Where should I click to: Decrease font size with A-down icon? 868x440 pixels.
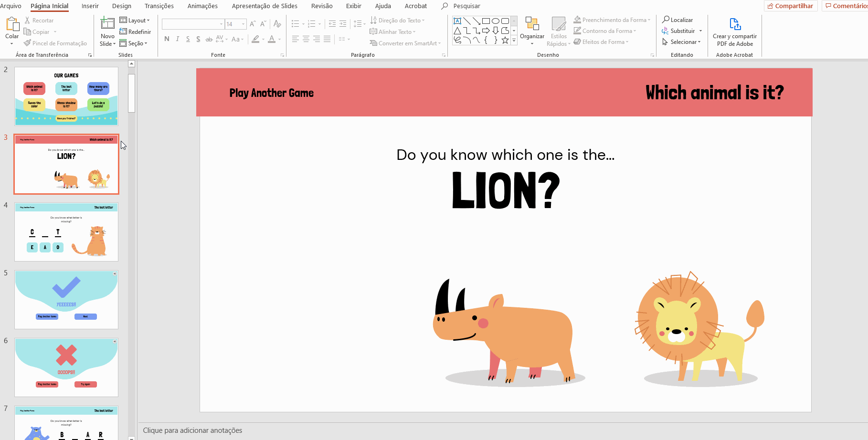tap(263, 24)
